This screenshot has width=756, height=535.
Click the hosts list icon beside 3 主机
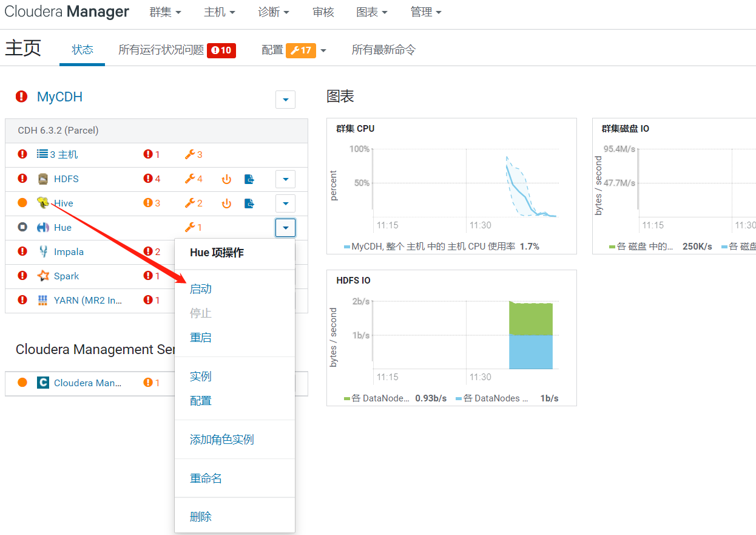(42, 154)
